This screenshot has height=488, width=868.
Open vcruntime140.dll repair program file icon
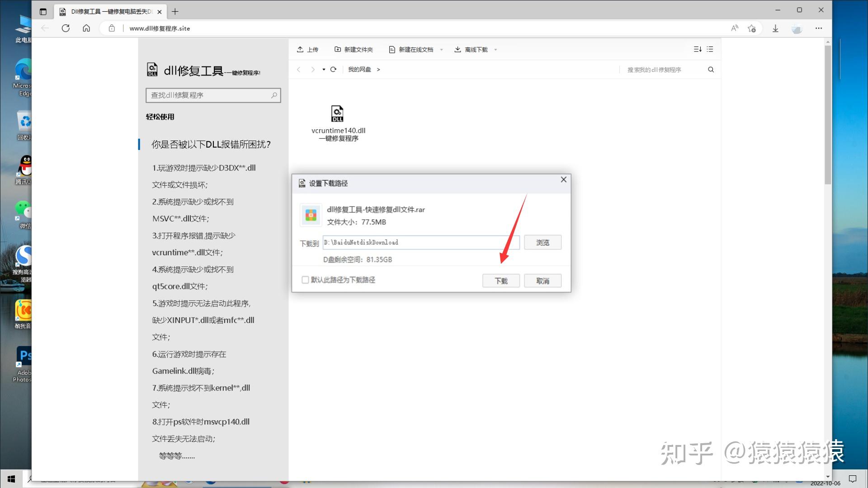(337, 114)
